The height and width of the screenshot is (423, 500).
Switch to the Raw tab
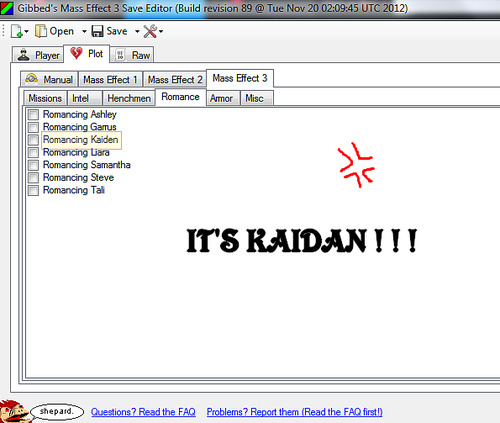click(x=132, y=55)
